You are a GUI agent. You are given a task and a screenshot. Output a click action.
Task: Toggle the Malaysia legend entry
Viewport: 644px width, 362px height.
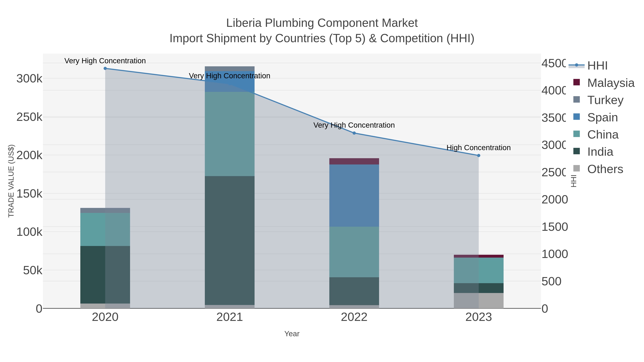604,83
